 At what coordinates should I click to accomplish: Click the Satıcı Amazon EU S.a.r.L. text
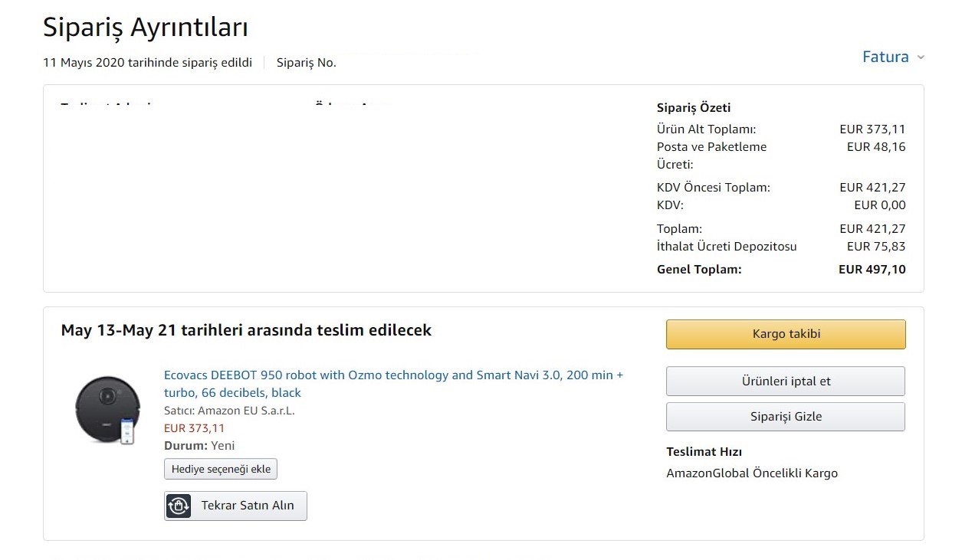tap(229, 411)
